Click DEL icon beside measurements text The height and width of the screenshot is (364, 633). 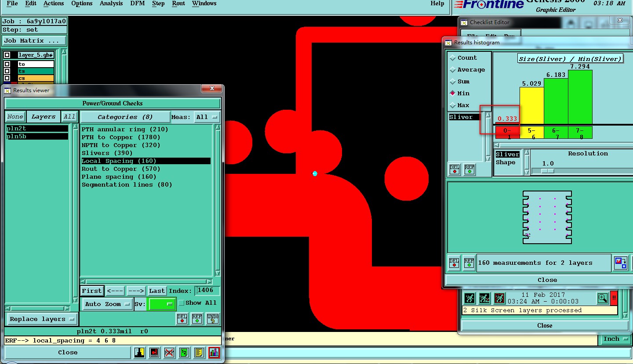point(454,263)
